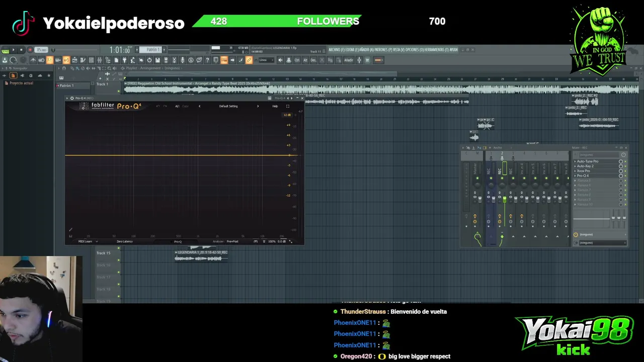Open the VISTA menu
Image resolution: width=644 pixels, height=362 pixels.
pyautogui.click(x=398, y=50)
